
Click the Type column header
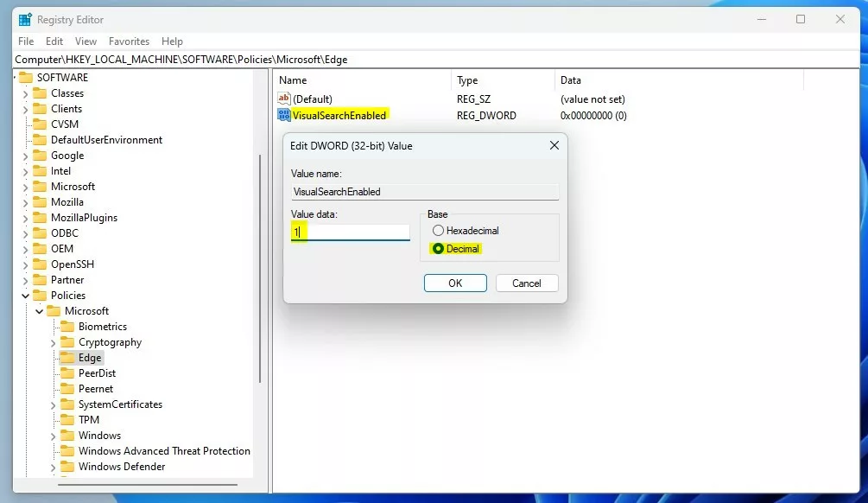click(504, 80)
